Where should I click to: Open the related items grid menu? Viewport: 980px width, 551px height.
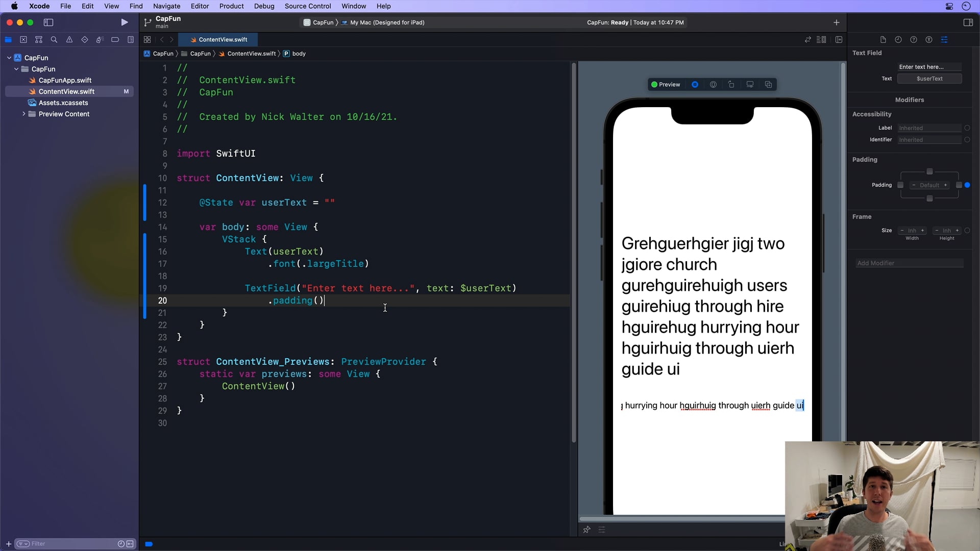[147, 40]
